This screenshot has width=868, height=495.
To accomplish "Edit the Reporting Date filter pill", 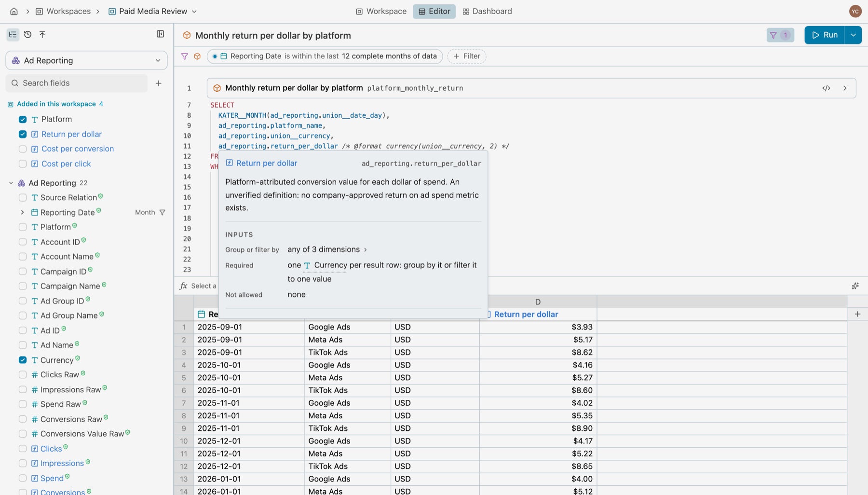I will pos(325,56).
